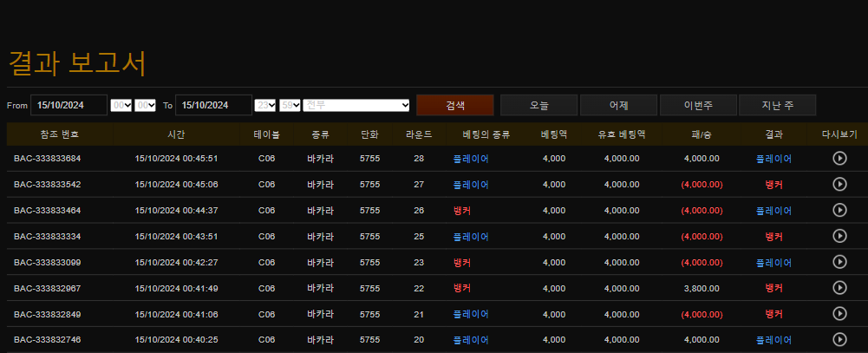Click the From date input field
The width and height of the screenshot is (868, 353).
coord(69,105)
